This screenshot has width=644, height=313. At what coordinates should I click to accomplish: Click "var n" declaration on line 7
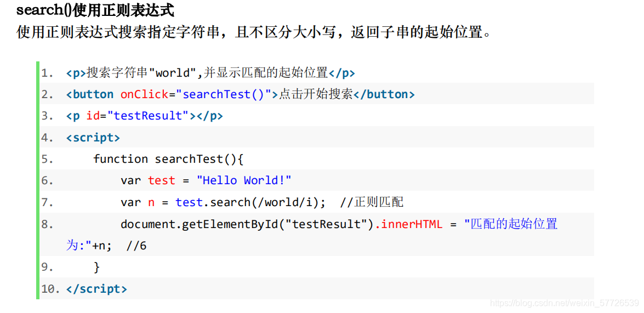point(138,202)
